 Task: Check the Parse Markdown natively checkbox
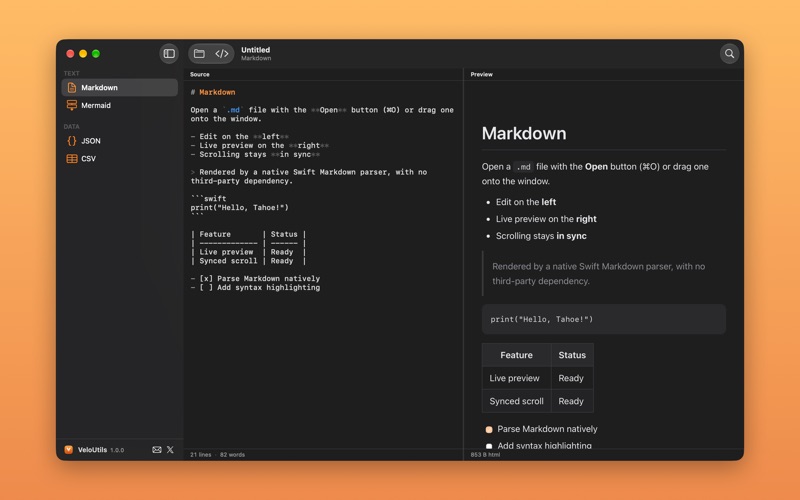(489, 430)
